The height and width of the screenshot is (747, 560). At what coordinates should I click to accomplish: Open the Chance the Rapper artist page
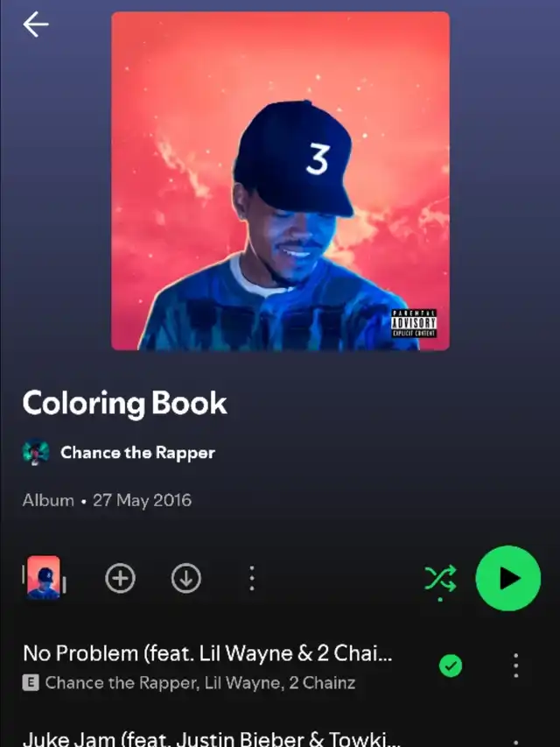point(137,453)
